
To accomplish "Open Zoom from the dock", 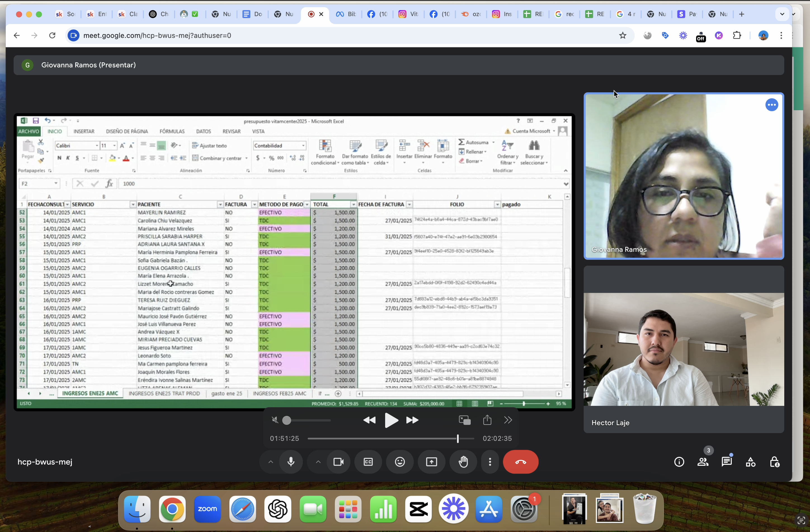I will tap(207, 509).
